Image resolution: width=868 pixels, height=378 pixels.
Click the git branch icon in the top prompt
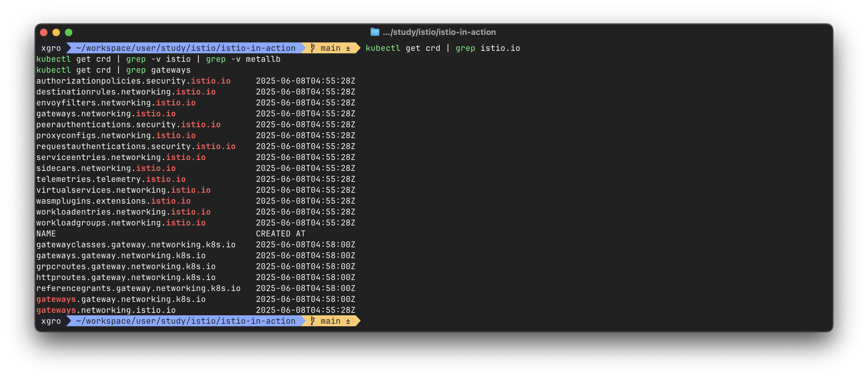tap(313, 48)
